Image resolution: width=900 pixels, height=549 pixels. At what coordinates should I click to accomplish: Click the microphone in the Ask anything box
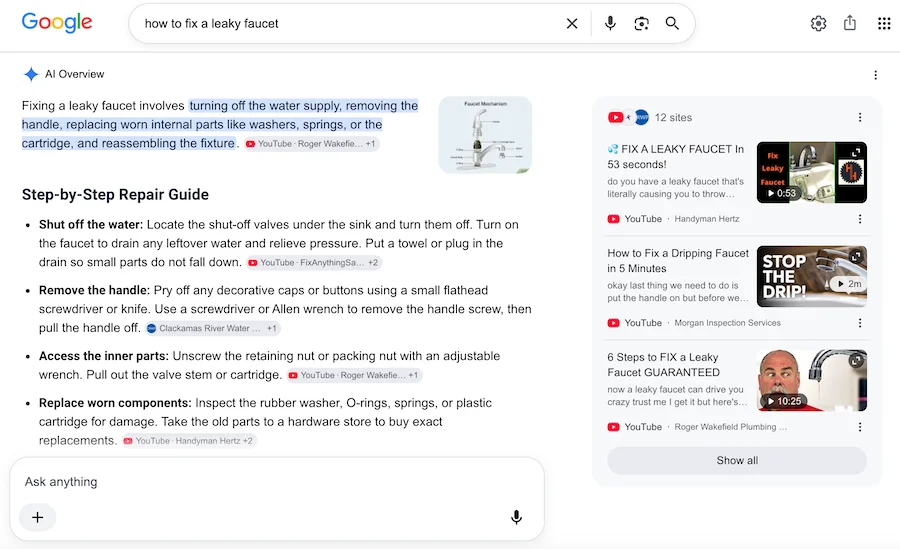pos(516,517)
